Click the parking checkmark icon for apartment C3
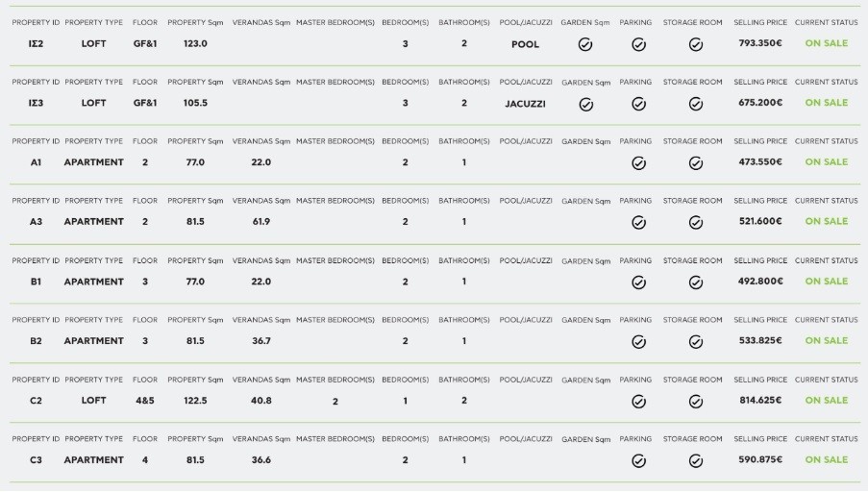This screenshot has width=868, height=492. pyautogui.click(x=638, y=461)
